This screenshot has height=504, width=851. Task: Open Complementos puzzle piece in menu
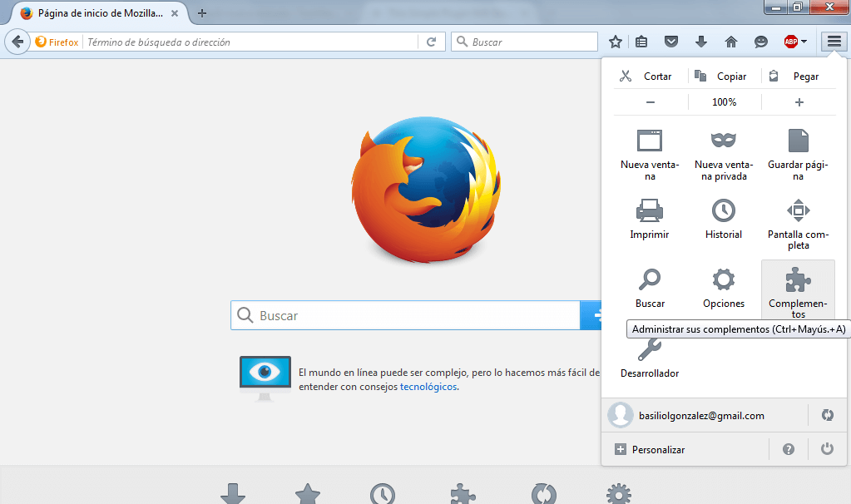(x=798, y=279)
